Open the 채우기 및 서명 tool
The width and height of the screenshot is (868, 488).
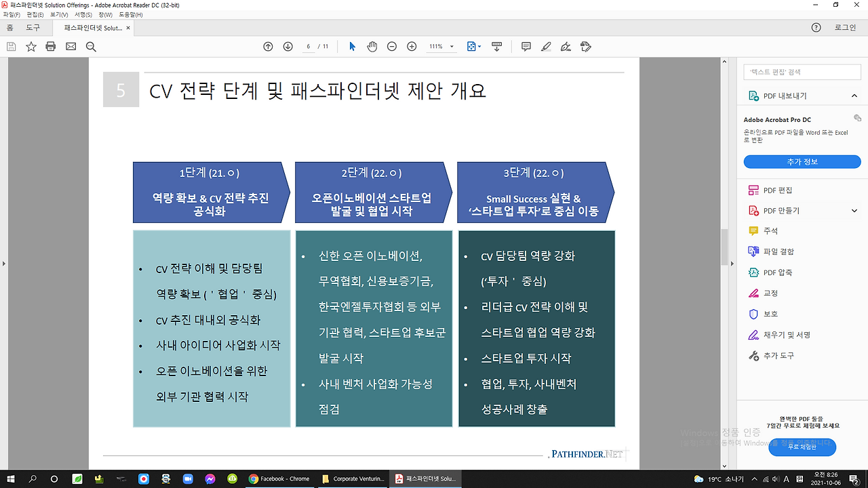[779, 335]
